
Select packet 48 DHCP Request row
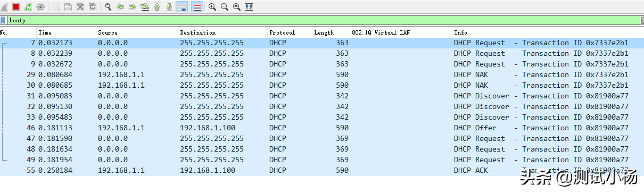pyautogui.click(x=322, y=149)
